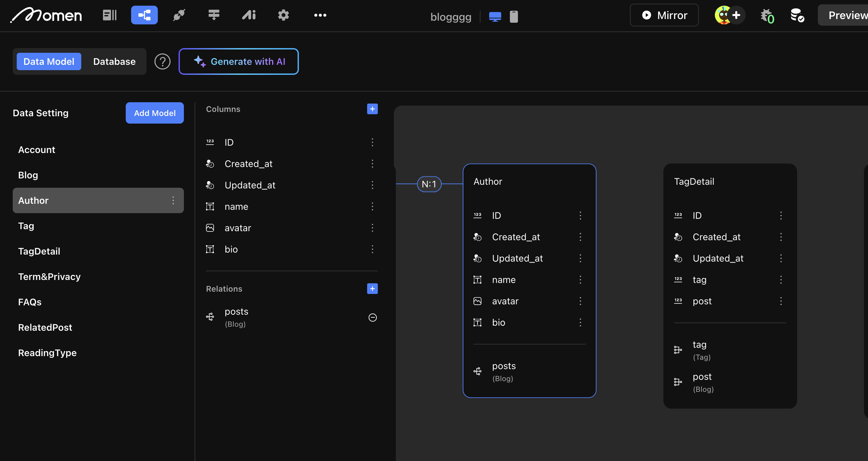Open options for Created_at in Columns panel
The width and height of the screenshot is (868, 461).
[372, 164]
